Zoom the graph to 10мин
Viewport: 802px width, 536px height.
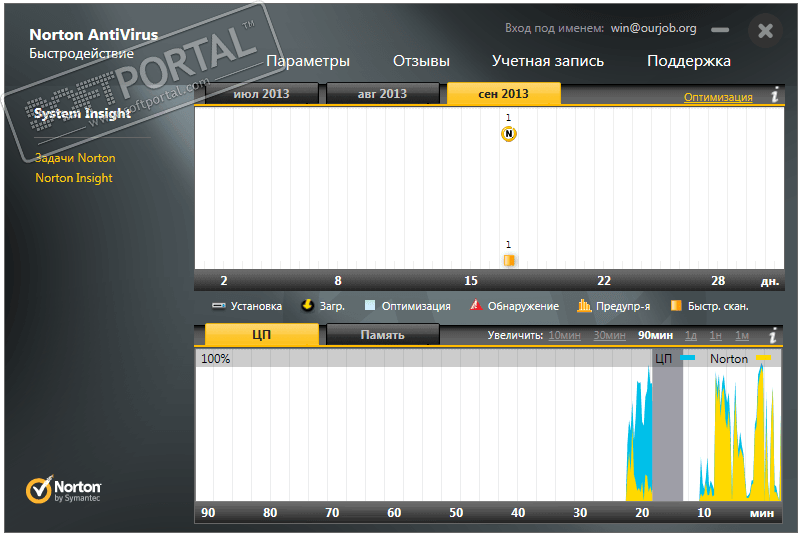click(564, 335)
